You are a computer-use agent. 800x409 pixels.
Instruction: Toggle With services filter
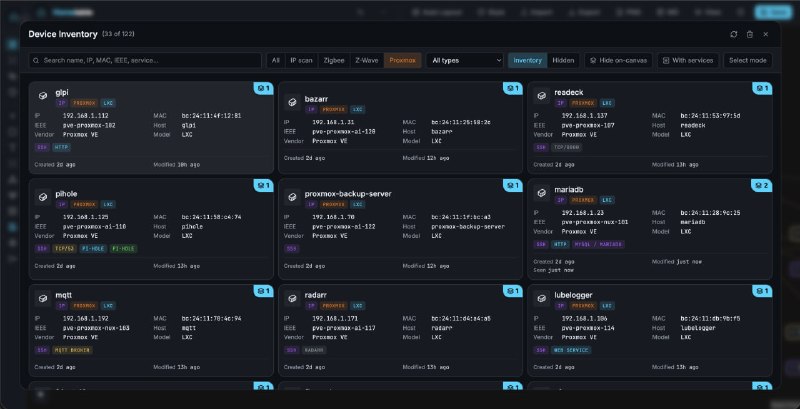pyautogui.click(x=688, y=60)
